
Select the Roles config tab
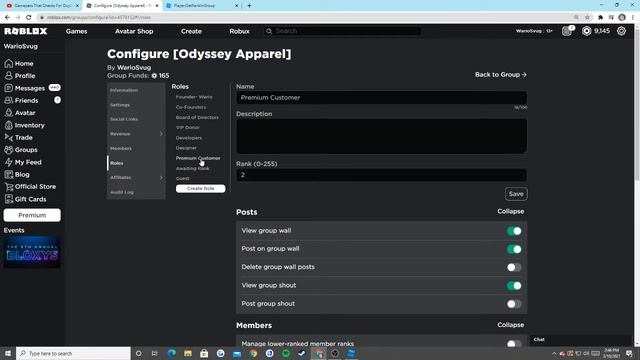[x=117, y=163]
